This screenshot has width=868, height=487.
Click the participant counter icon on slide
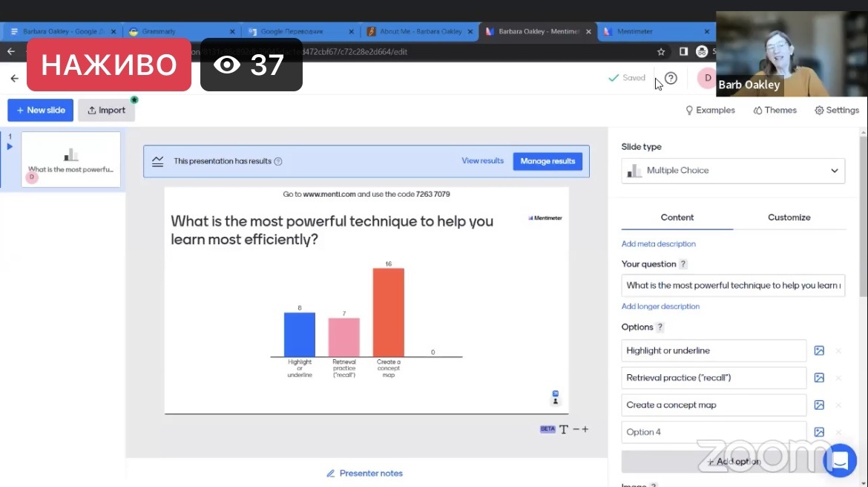click(555, 398)
